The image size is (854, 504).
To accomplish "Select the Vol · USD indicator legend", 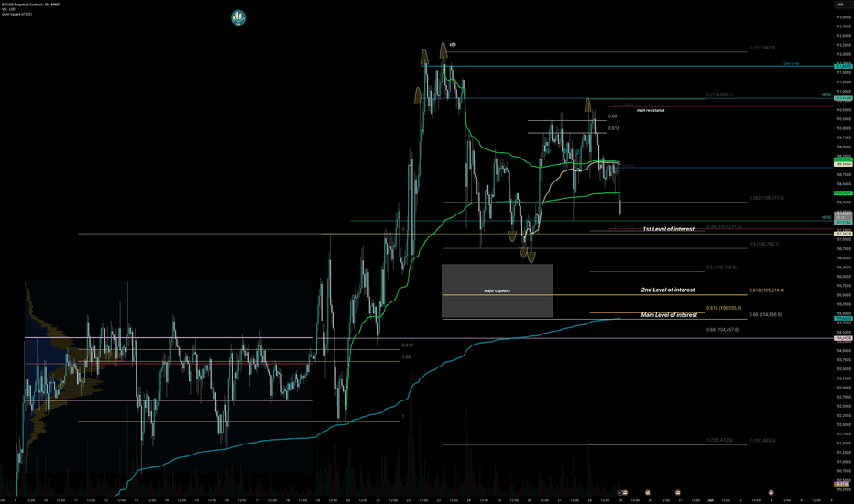I will click(8, 9).
